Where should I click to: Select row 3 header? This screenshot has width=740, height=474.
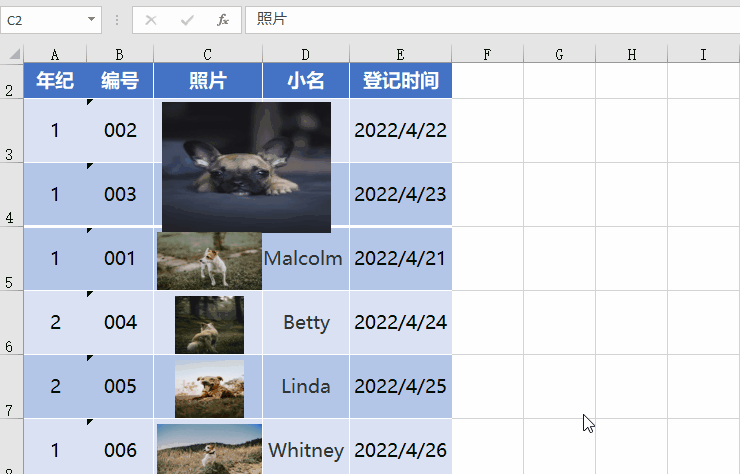[x=12, y=131]
